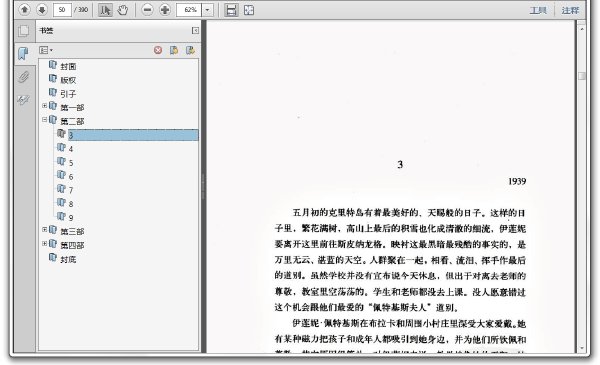
Task: Click the page number field showing 50
Action: coord(62,10)
